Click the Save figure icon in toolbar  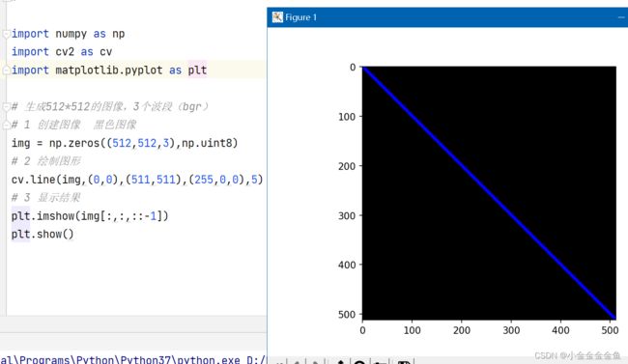click(403, 362)
